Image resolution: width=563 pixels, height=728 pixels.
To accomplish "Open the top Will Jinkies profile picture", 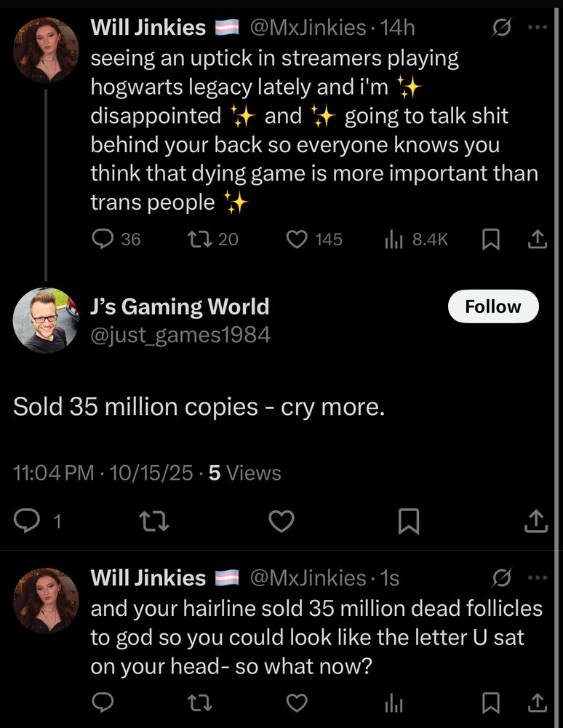I will click(x=46, y=50).
